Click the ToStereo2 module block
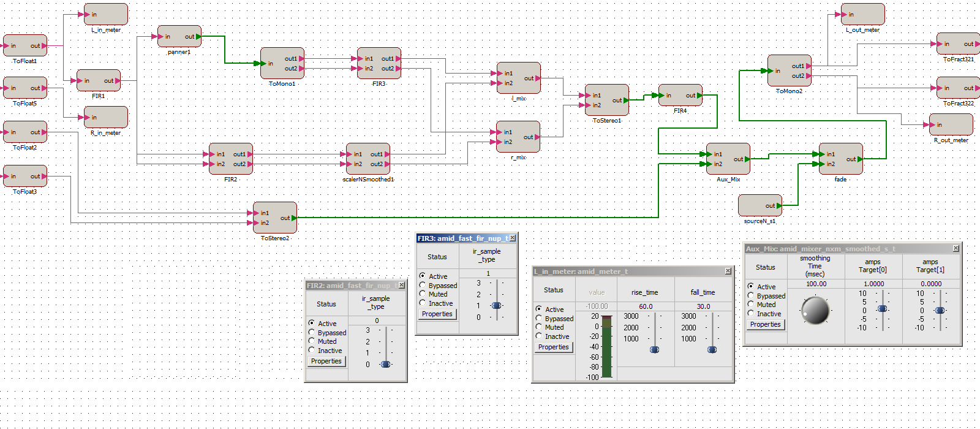The width and height of the screenshot is (980, 429). (x=275, y=218)
